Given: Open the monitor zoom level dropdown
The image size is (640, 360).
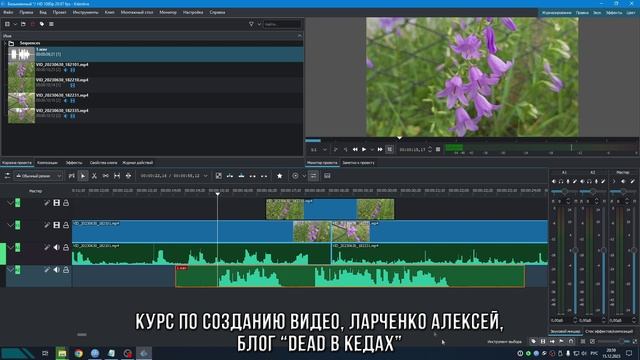Looking at the screenshot, I should (x=318, y=150).
